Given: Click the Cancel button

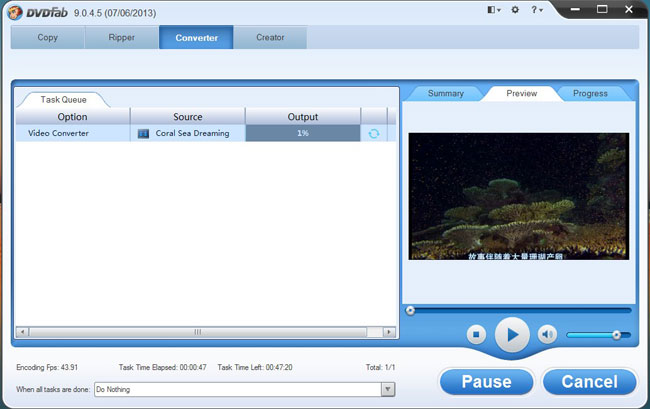Looking at the screenshot, I should [589, 381].
